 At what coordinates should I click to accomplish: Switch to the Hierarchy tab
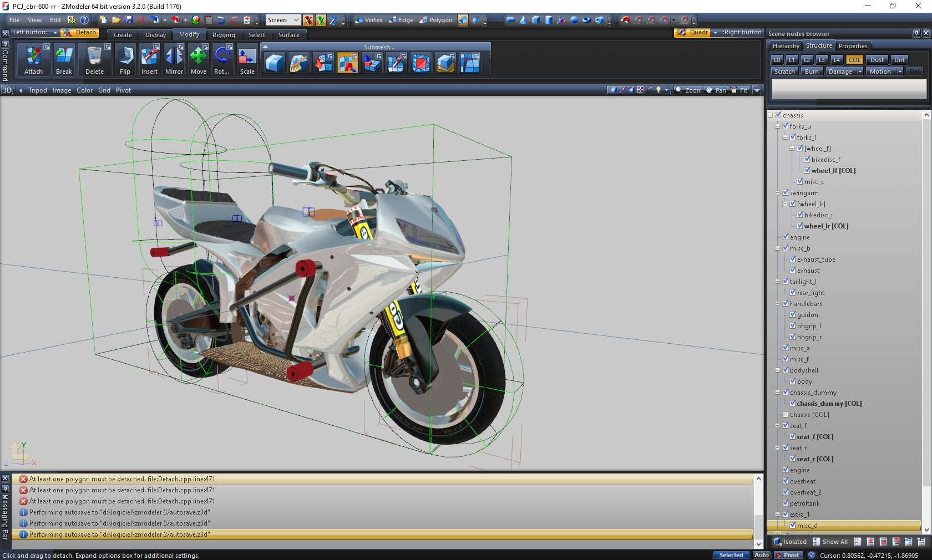click(786, 46)
